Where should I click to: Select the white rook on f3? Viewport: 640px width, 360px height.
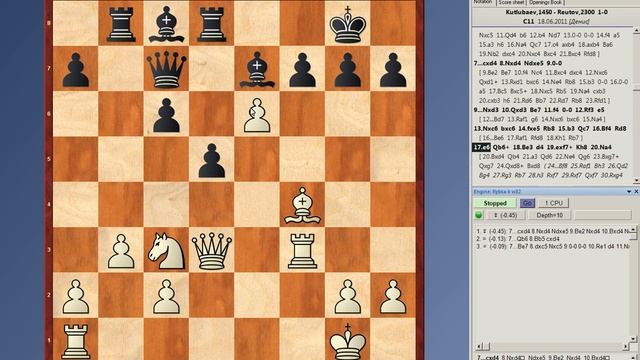(302, 251)
